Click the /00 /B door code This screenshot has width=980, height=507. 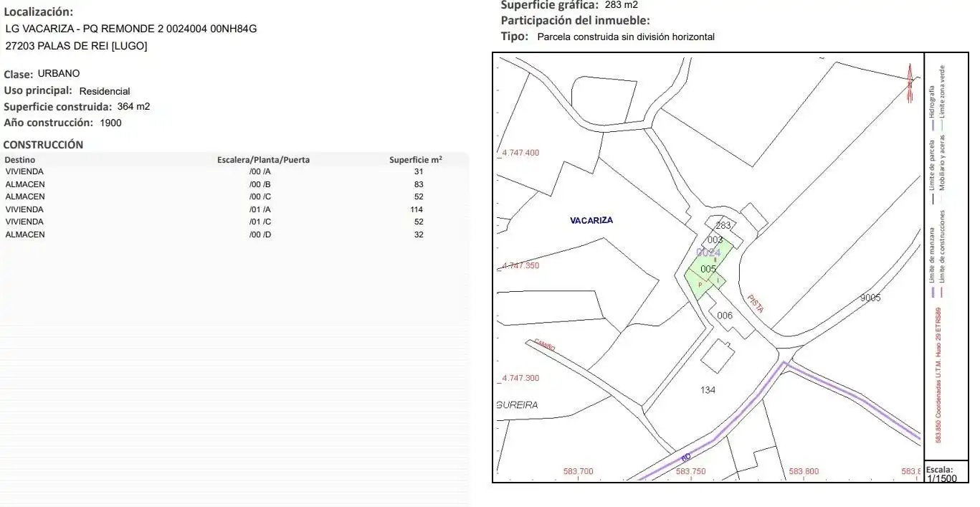pos(260,184)
